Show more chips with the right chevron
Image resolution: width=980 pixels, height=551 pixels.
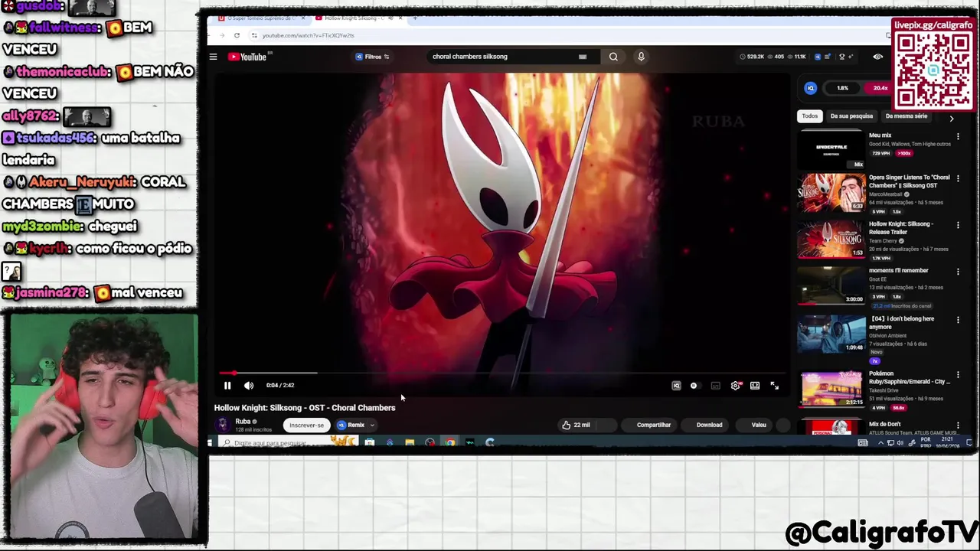952,118
